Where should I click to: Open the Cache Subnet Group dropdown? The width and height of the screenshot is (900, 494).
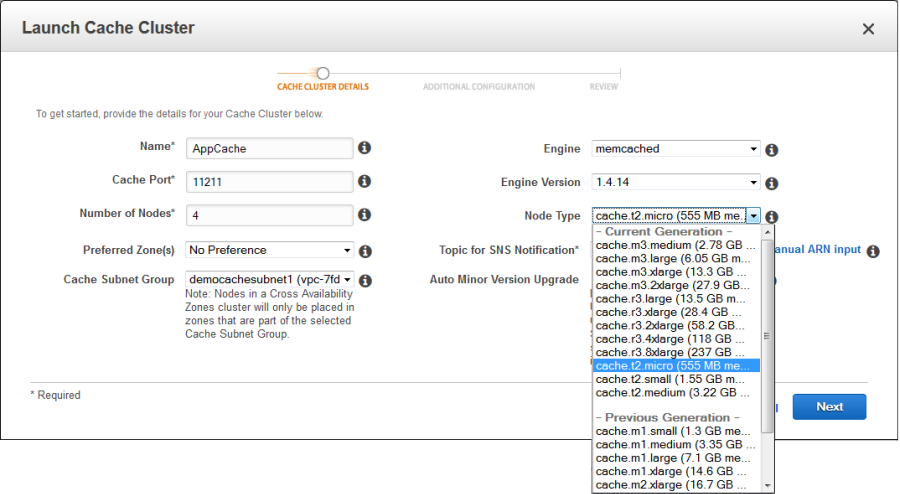click(x=269, y=279)
